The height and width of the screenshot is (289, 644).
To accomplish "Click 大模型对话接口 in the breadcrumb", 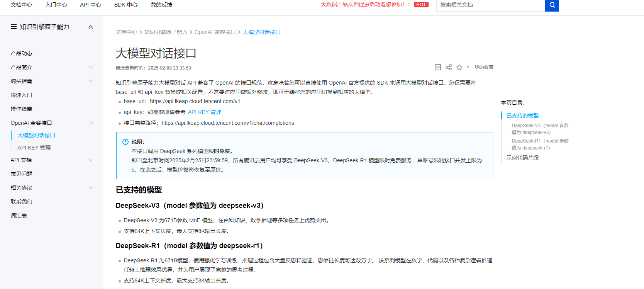I will pyautogui.click(x=262, y=32).
